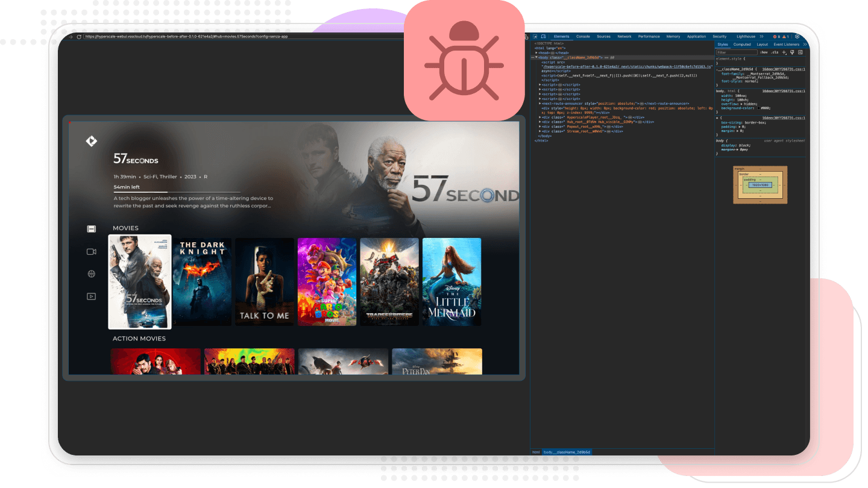
Task: Select the Layout sidebar tab
Action: 763,45
